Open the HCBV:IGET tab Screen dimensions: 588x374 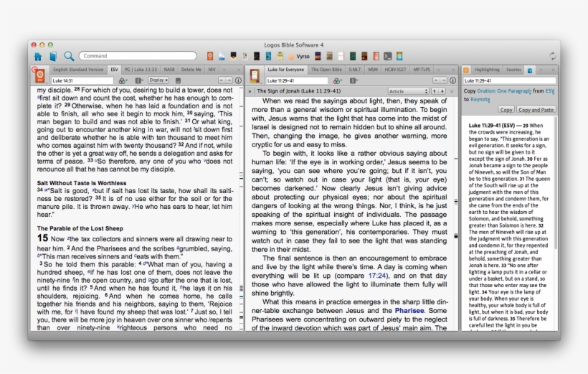[396, 70]
